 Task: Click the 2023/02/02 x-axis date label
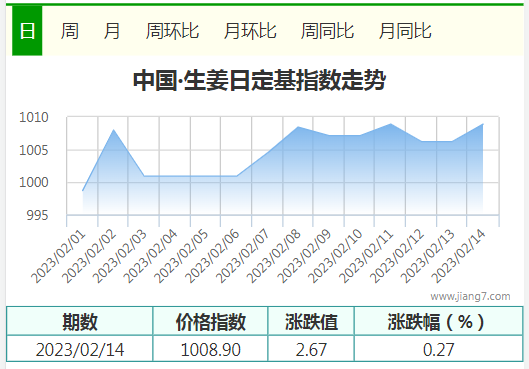pyautogui.click(x=89, y=256)
